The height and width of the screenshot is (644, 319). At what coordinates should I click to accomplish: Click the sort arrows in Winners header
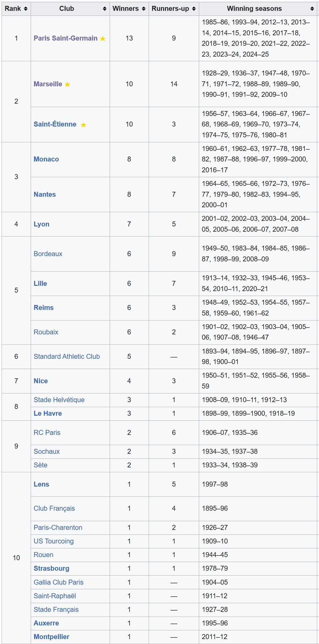tap(144, 9)
